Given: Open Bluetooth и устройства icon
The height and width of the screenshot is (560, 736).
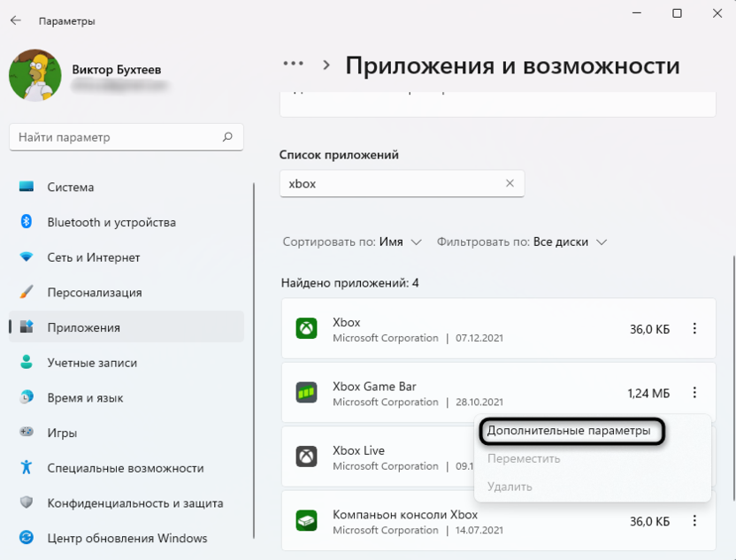Looking at the screenshot, I should click(x=27, y=221).
